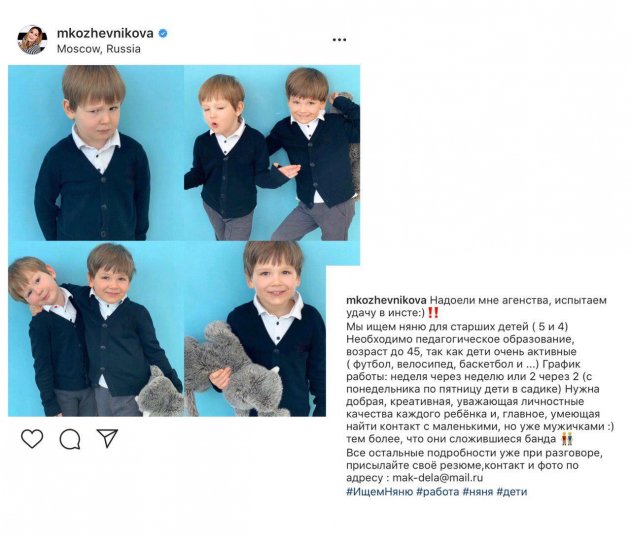Open the #няня hashtag

[478, 492]
